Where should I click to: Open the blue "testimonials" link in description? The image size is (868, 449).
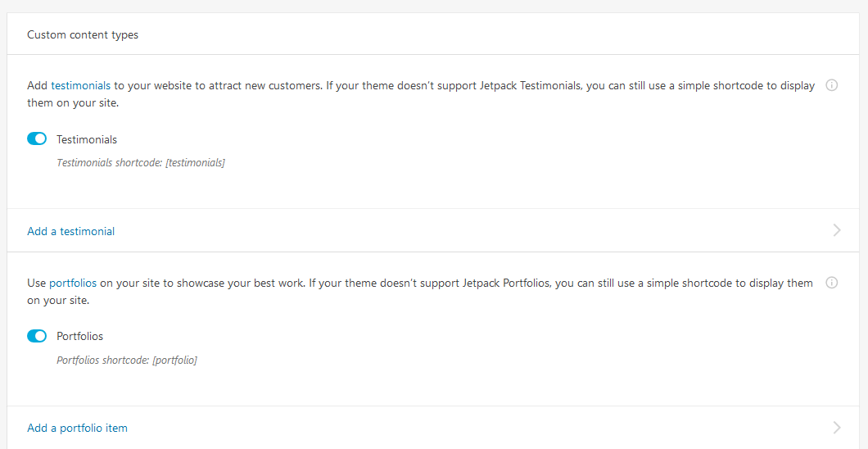pyautogui.click(x=80, y=85)
